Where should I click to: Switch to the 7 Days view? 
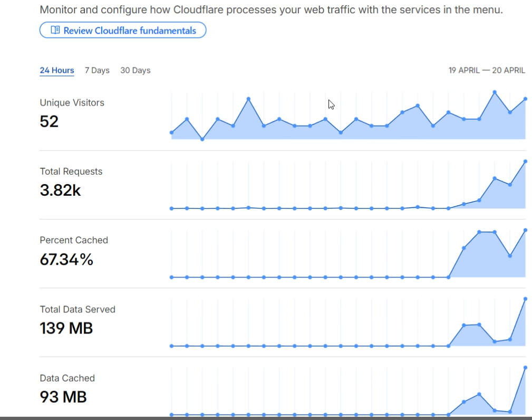[97, 70]
